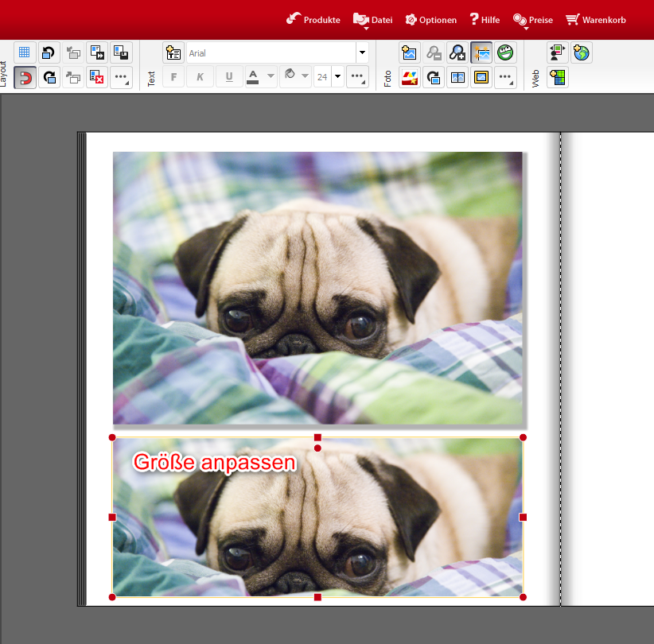Open the Optionen menu

point(430,19)
